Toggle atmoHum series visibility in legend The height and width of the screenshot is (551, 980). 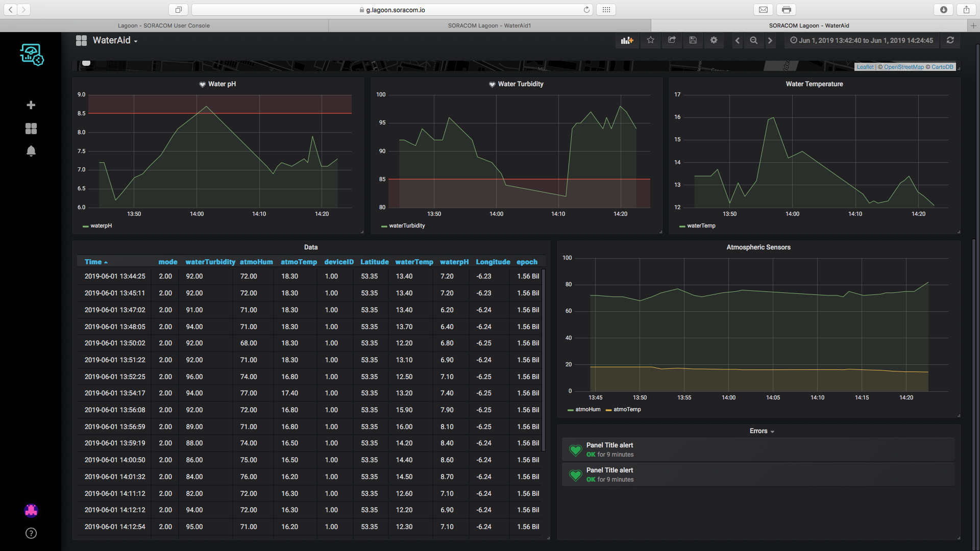[587, 409]
